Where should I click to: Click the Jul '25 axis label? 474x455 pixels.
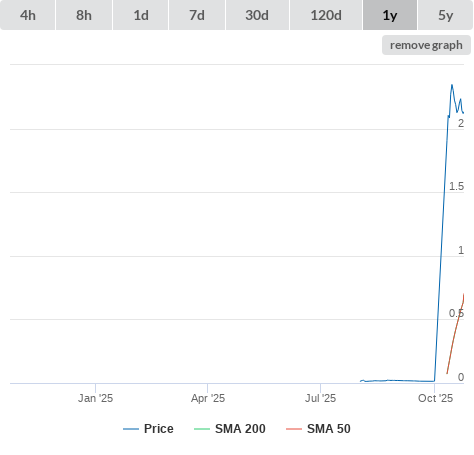320,398
